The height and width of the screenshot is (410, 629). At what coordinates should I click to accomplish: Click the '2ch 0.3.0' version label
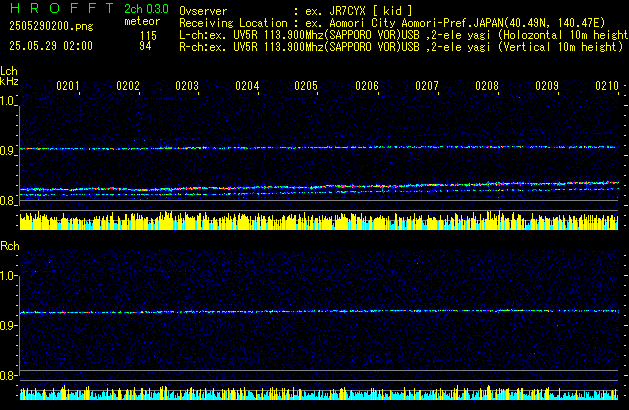[x=146, y=9]
